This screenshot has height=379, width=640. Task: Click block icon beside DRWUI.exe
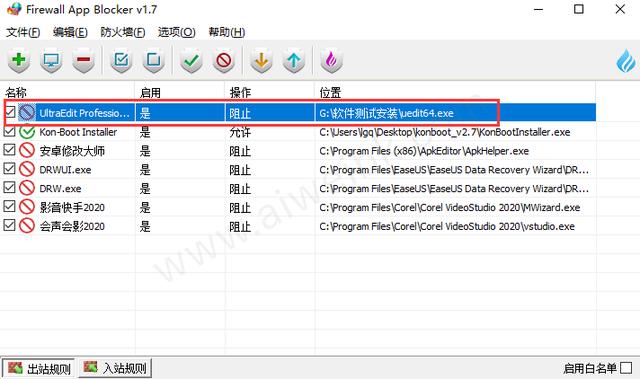coord(27,169)
